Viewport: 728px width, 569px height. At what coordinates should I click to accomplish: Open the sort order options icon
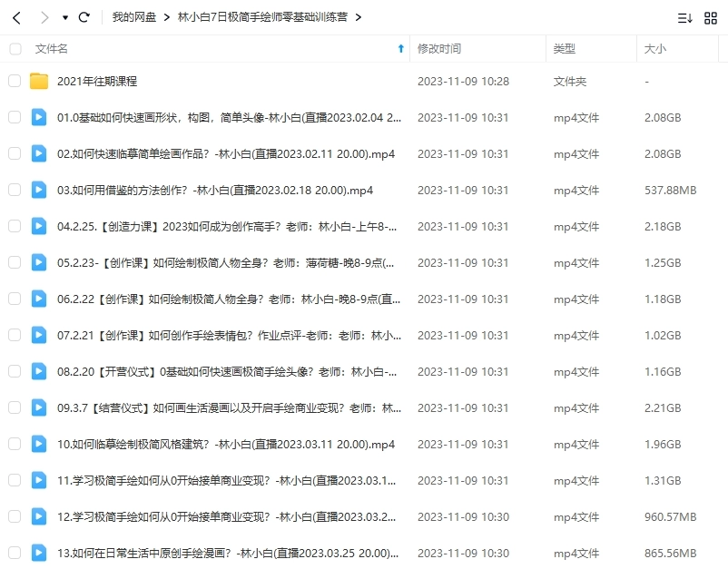[685, 17]
